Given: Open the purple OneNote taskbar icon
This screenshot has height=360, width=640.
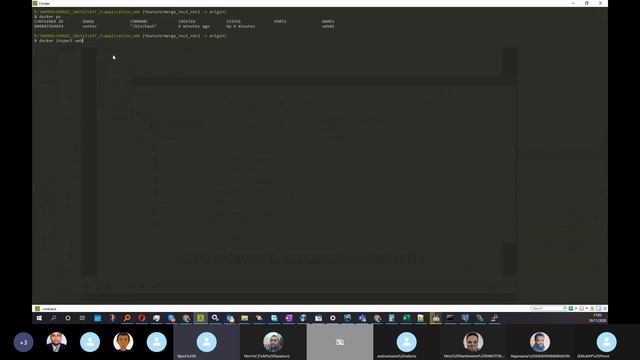Looking at the screenshot, I should [x=289, y=318].
